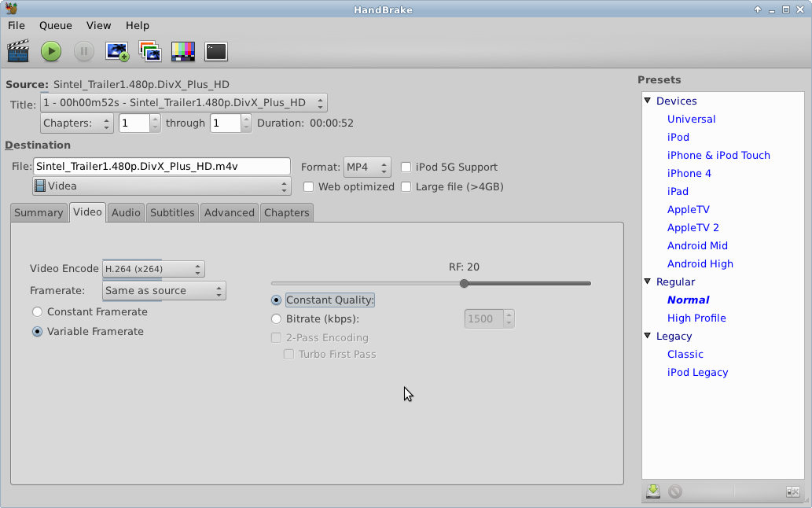The width and height of the screenshot is (812, 508).
Task: Open the Video Encode H.264 dropdown
Action: [153, 269]
